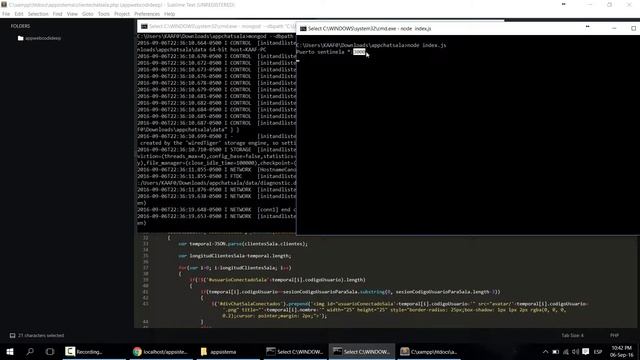Click the FOLDERS heading in the sidebar
640x360 pixels.
click(20, 26)
